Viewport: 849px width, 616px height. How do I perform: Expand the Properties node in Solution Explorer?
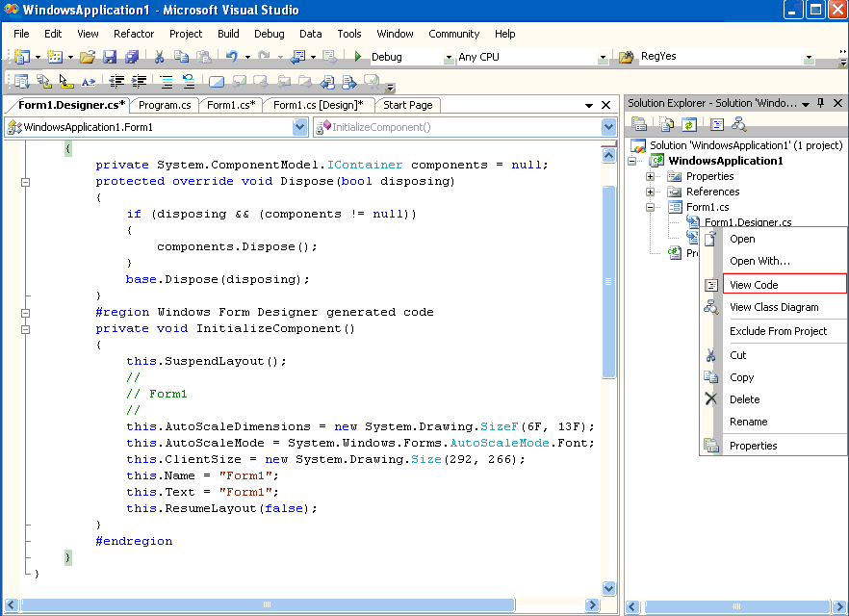tap(651, 176)
